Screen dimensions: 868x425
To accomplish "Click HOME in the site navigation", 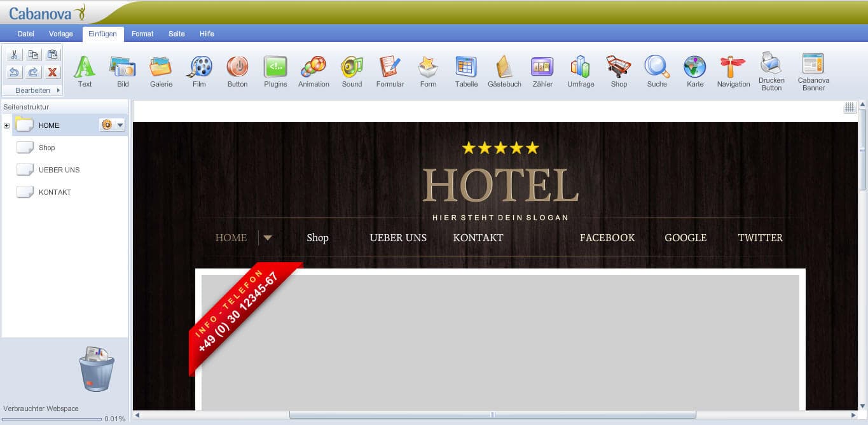I will tap(231, 238).
